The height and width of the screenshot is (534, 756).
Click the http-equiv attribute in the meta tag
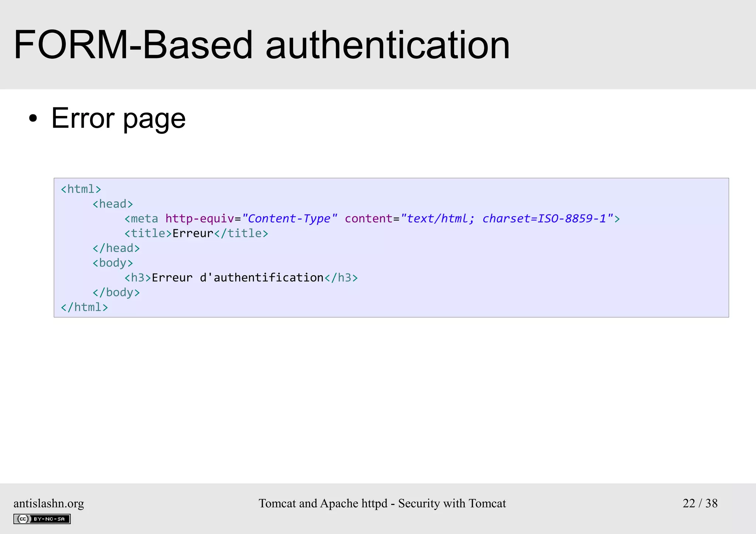(200, 219)
